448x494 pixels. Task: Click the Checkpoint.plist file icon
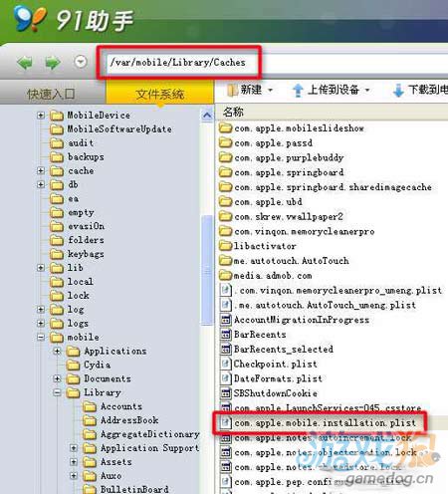226,364
